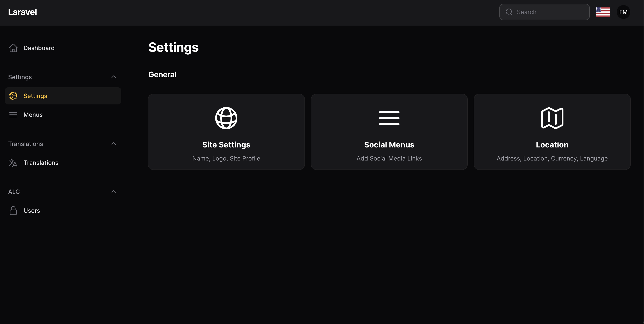
Task: Open the FM user avatar menu
Action: click(623, 12)
